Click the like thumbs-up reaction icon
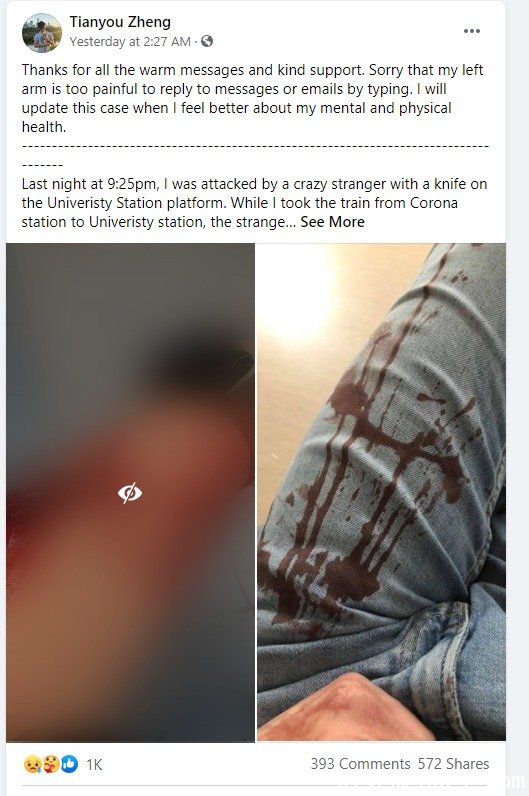 coord(70,764)
